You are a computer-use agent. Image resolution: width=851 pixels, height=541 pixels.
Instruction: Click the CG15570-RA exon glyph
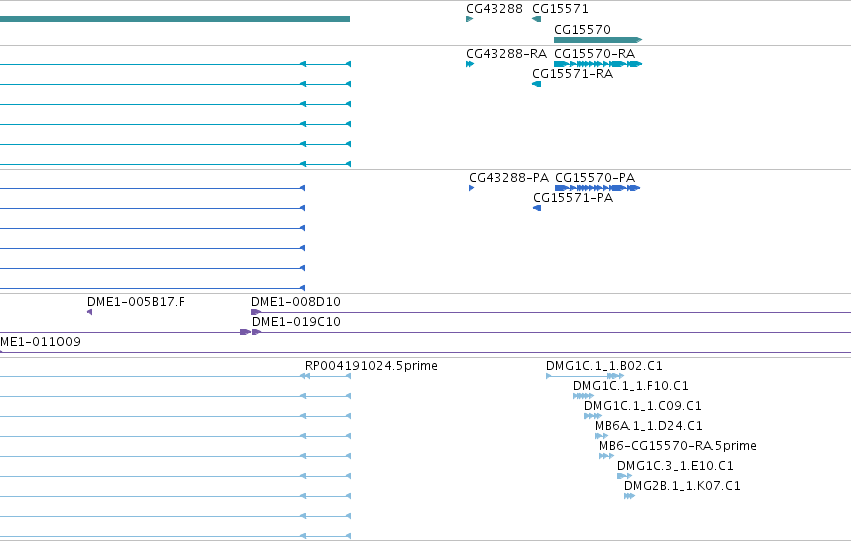coord(598,64)
